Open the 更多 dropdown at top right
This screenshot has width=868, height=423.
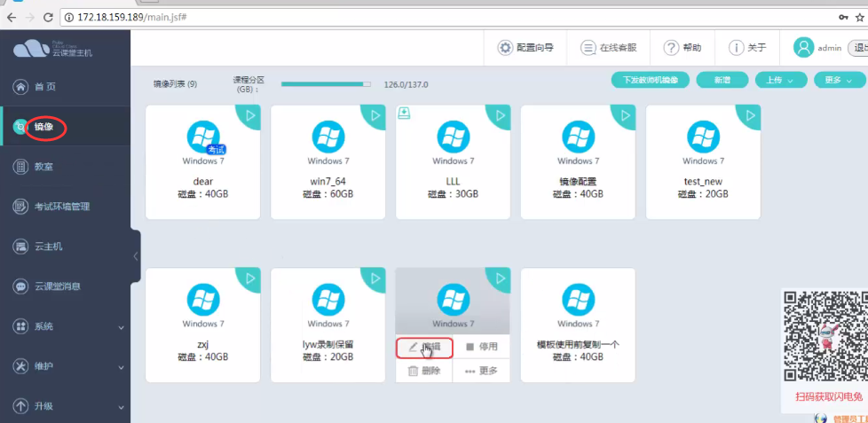[840, 80]
